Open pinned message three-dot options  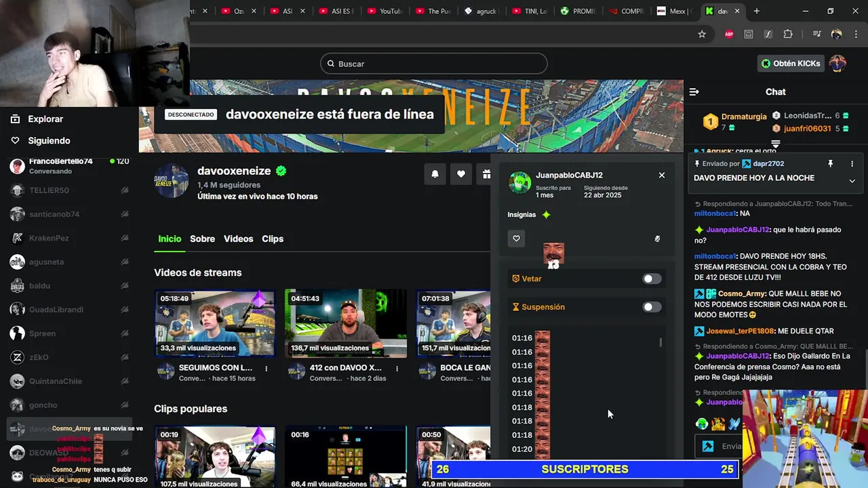[852, 164]
